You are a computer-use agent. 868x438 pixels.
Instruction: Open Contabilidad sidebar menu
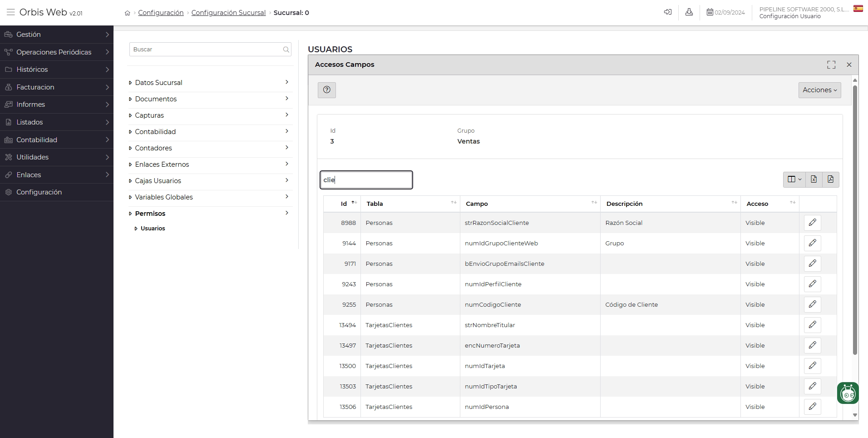click(x=57, y=140)
